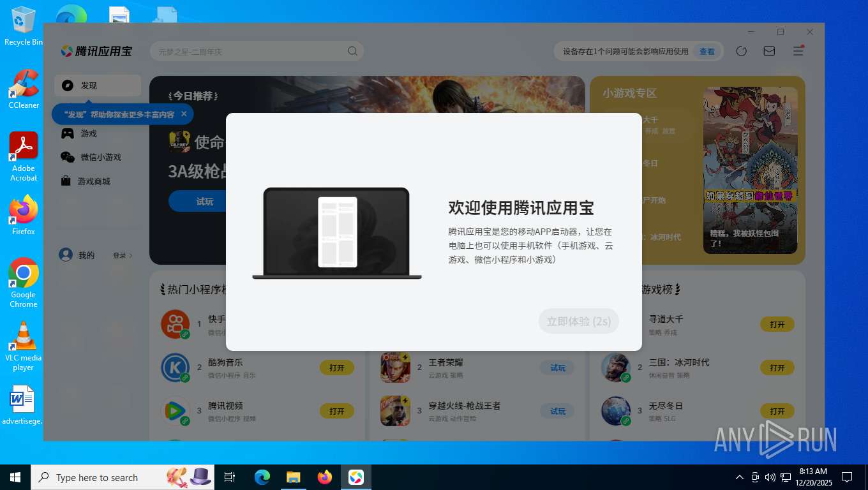Click 试玩 button for 王者荣耀
868x490 pixels.
coord(557,368)
